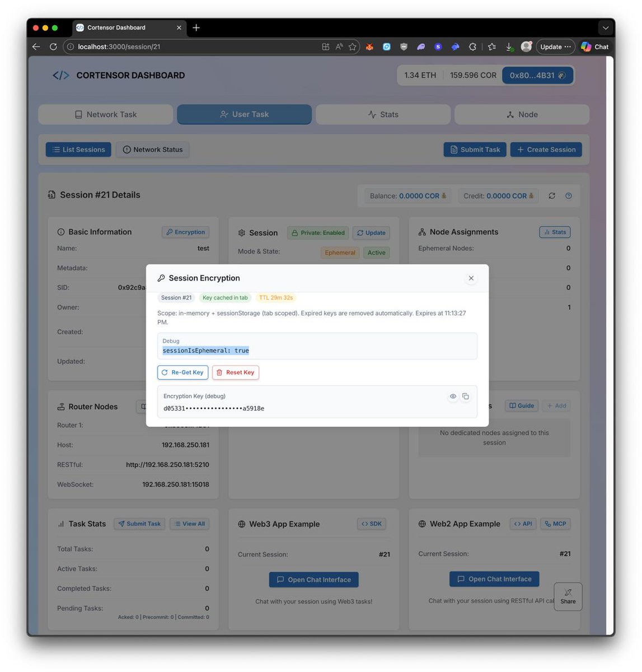Click the 'Key cached in tab' badge
This screenshot has height=672, width=642.
[x=225, y=298]
